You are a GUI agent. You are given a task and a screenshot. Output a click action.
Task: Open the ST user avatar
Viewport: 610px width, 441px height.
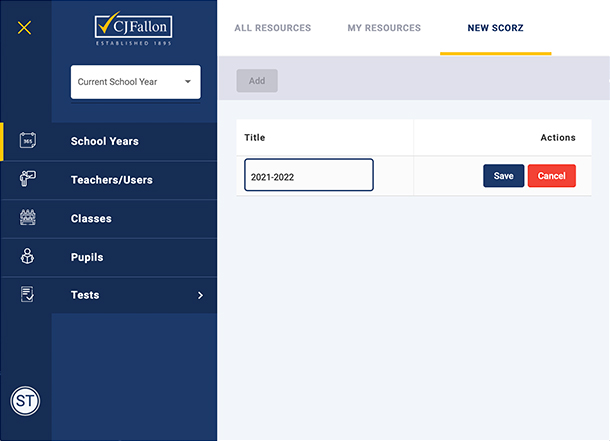[x=25, y=402]
